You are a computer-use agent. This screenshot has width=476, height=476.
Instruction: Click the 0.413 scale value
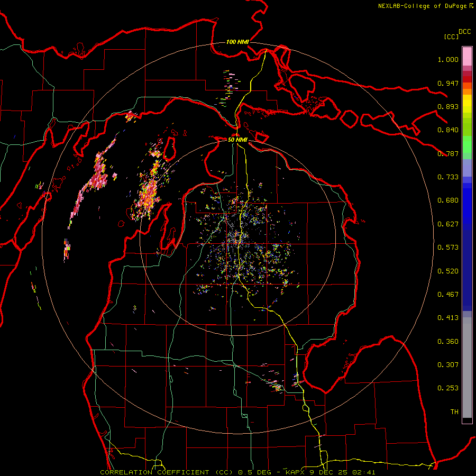pyautogui.click(x=448, y=318)
